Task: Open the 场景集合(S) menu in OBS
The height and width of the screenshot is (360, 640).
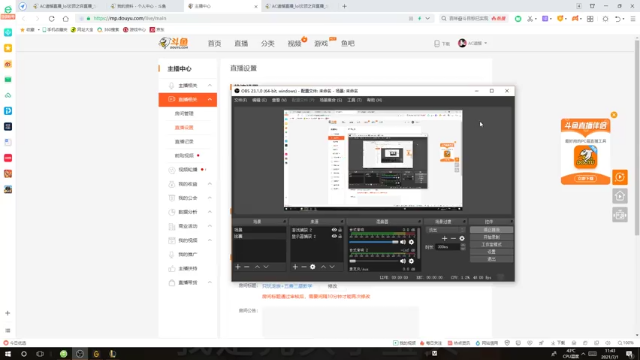Action: [331, 100]
